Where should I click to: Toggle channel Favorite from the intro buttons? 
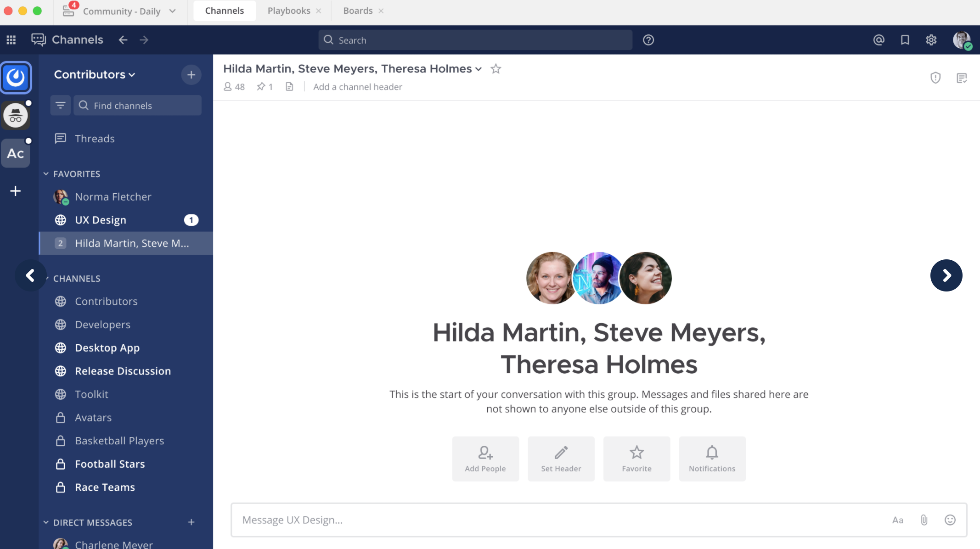point(636,458)
